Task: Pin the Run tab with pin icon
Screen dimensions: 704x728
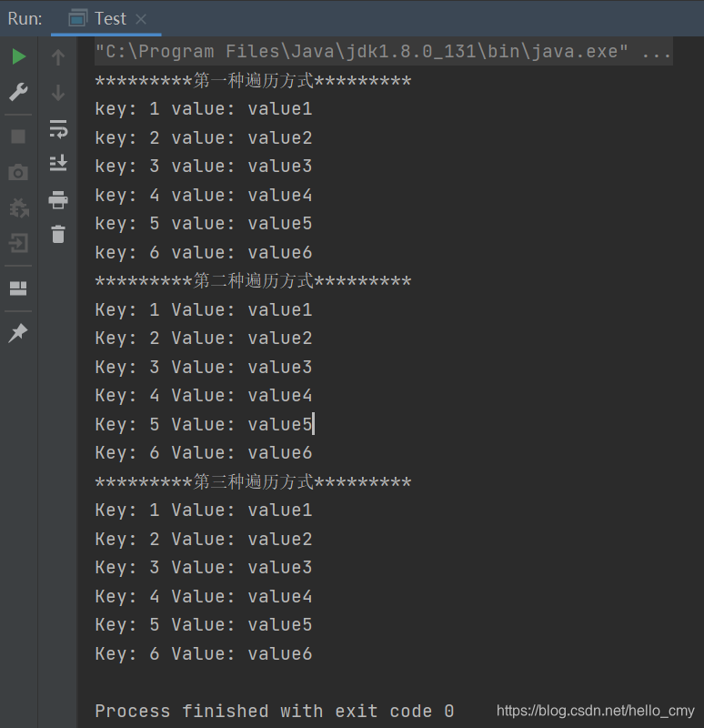Action: (x=18, y=332)
